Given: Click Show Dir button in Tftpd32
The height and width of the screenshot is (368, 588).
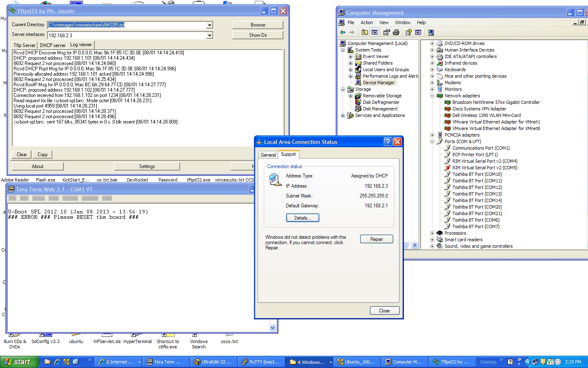Looking at the screenshot, I should pyautogui.click(x=258, y=35).
